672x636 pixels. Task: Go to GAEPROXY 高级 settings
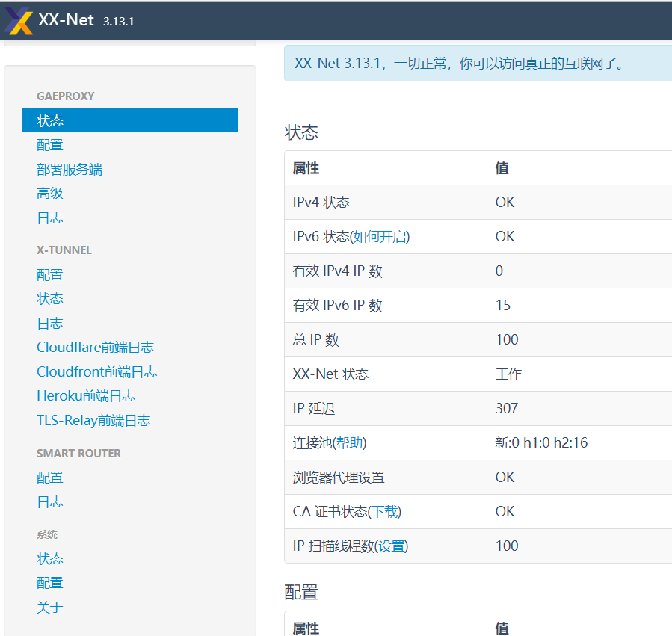(x=50, y=194)
